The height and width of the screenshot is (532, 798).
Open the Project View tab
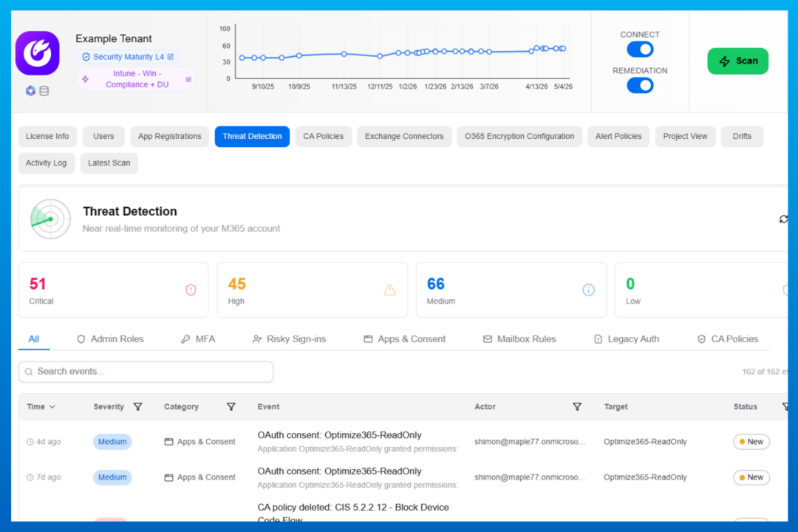coord(685,137)
